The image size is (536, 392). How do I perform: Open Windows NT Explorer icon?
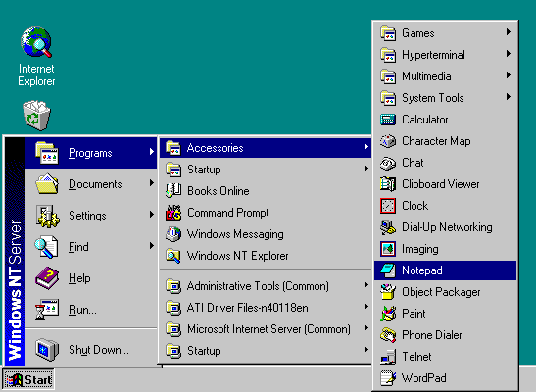tap(173, 256)
